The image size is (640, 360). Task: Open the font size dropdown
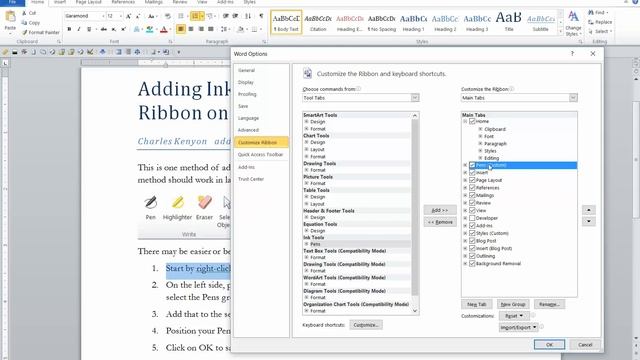point(121,16)
